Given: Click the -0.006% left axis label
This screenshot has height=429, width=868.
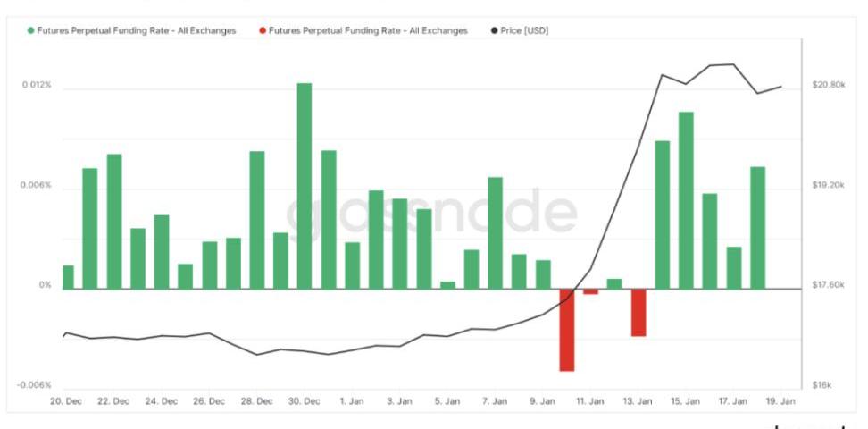Looking at the screenshot, I should pos(34,385).
